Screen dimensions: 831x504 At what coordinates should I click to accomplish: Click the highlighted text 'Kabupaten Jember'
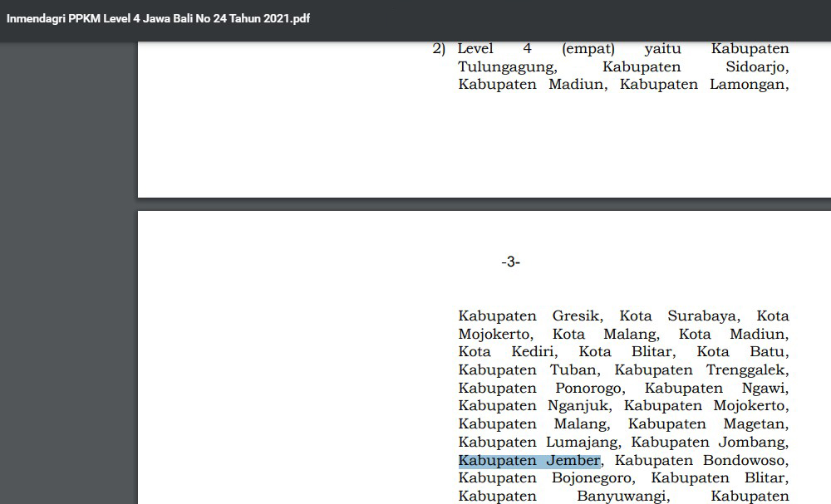(x=529, y=461)
